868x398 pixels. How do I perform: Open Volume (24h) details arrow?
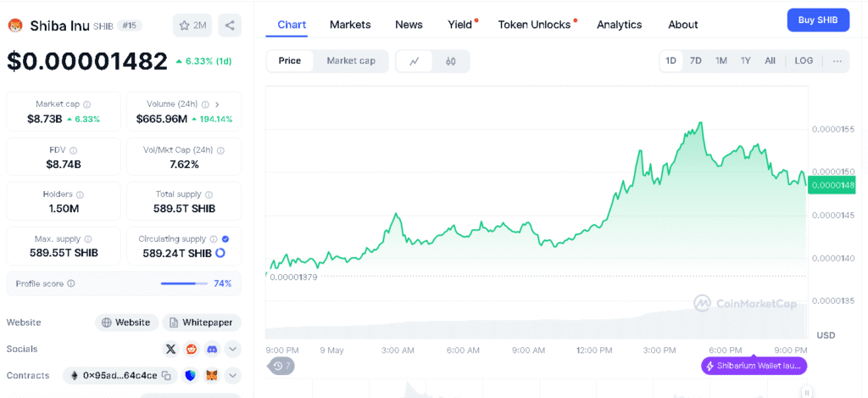pyautogui.click(x=217, y=104)
